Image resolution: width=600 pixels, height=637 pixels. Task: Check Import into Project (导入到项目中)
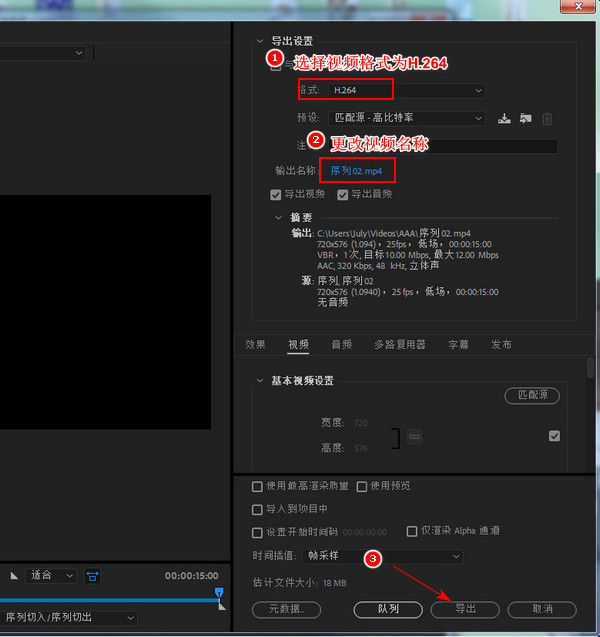pos(257,509)
